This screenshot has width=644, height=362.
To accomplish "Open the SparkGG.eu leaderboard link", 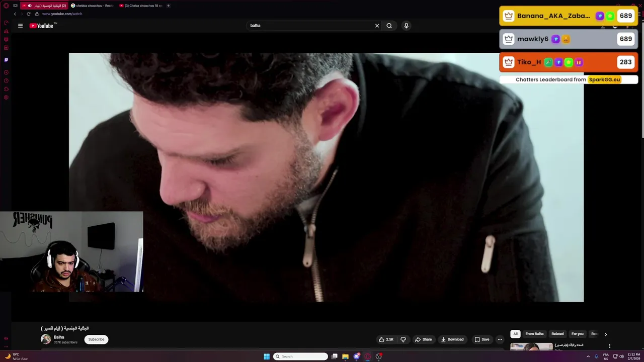I will tap(604, 79).
